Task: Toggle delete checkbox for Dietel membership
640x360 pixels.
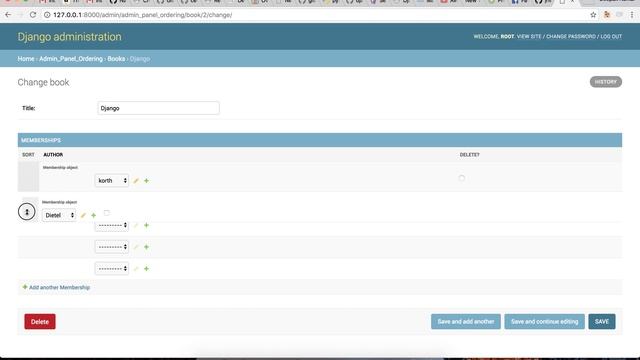Action: (x=107, y=213)
